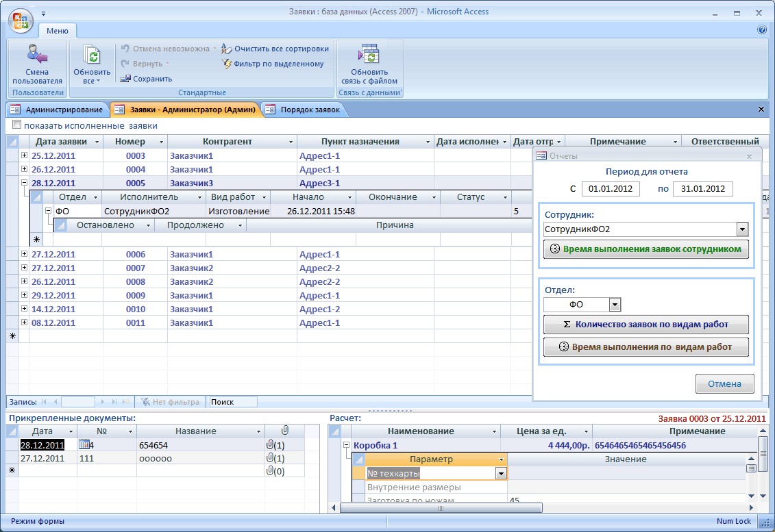This screenshot has height=532, width=775.
Task: Click Количество заявок по видам работ
Action: (x=645, y=325)
